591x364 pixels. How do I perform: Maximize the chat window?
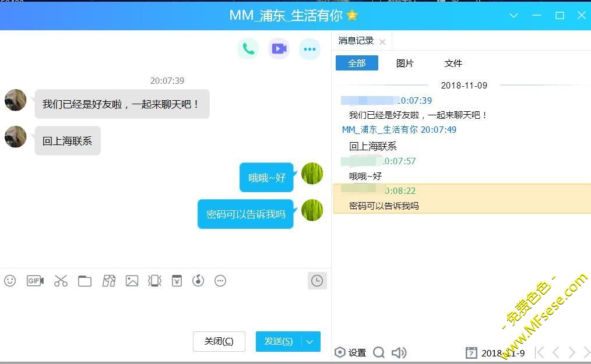560,16
